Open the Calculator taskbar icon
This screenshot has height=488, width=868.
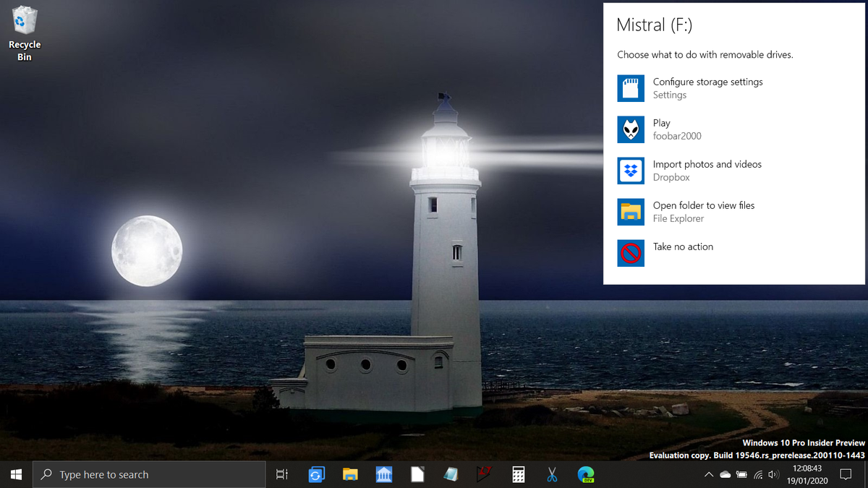(518, 474)
